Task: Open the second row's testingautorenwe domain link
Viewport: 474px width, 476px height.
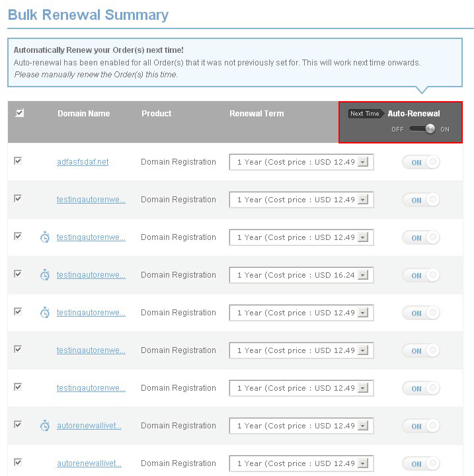Action: click(x=91, y=200)
